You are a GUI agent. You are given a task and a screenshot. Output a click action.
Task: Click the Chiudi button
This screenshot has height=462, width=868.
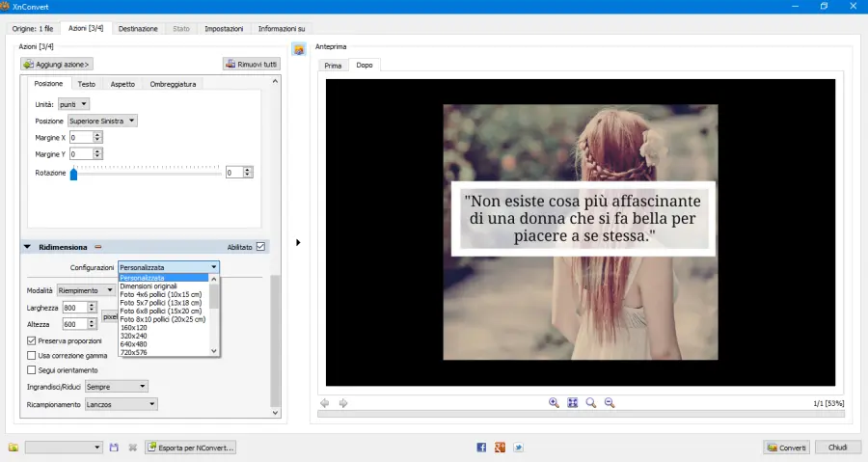[x=837, y=448]
